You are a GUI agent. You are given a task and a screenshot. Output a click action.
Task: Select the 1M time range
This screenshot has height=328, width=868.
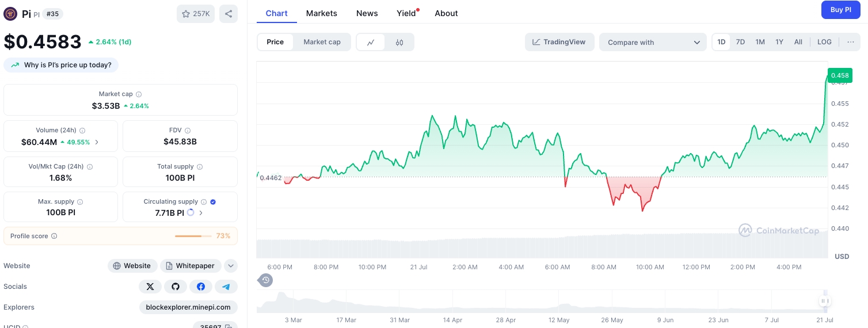click(x=760, y=42)
